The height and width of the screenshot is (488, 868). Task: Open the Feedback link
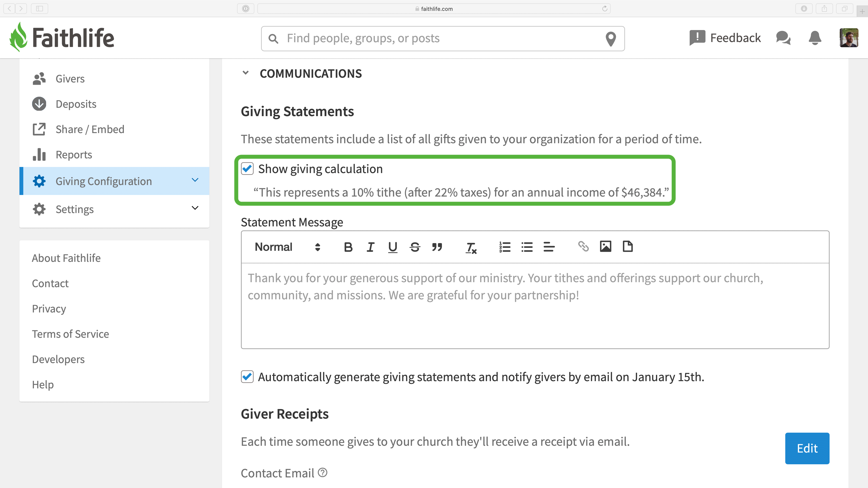725,38
